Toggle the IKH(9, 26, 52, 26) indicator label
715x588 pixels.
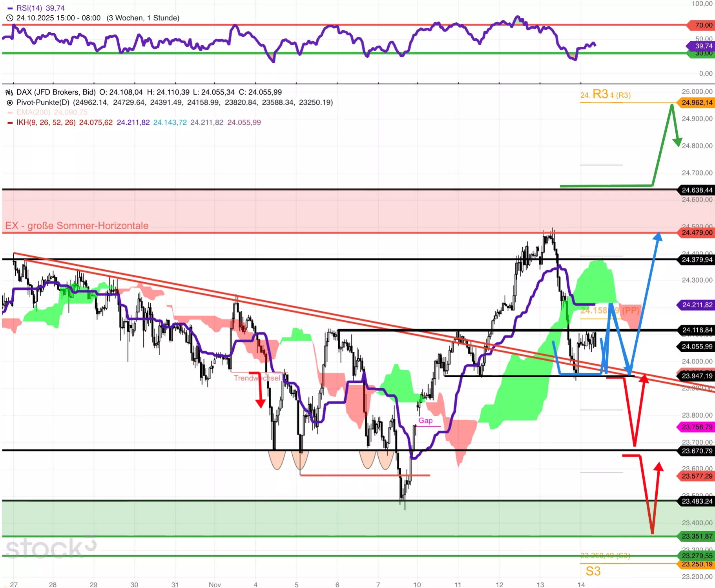click(x=46, y=122)
